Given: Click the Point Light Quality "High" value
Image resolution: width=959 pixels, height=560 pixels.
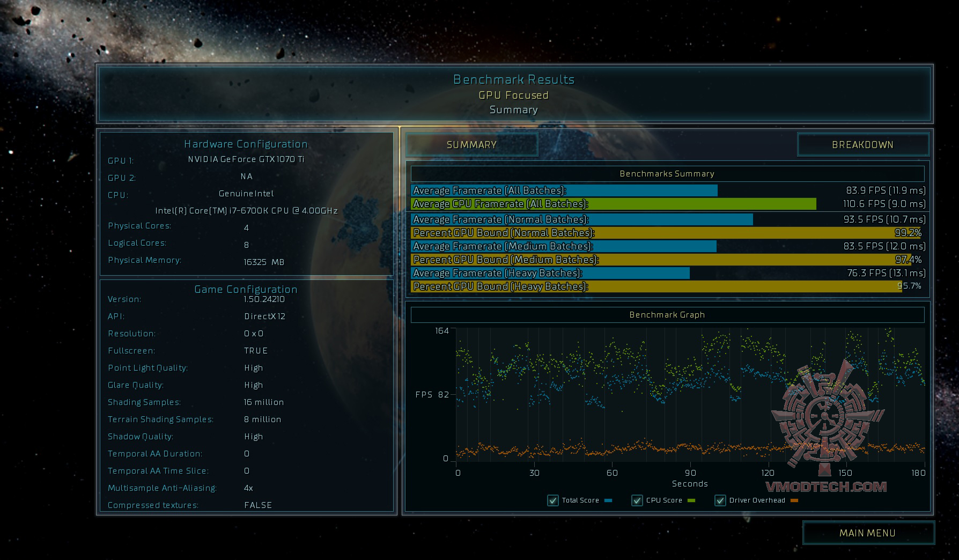Looking at the screenshot, I should coord(254,368).
